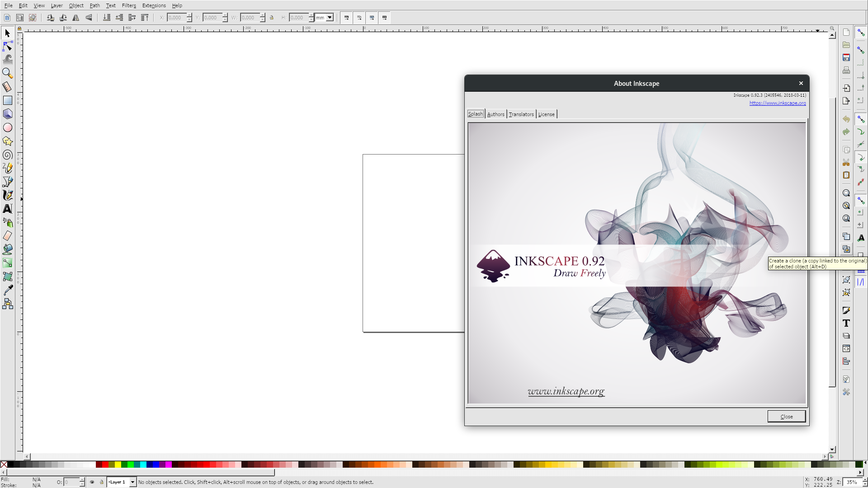Select the Node editing tool
This screenshot has width=868, height=488.
click(x=7, y=47)
